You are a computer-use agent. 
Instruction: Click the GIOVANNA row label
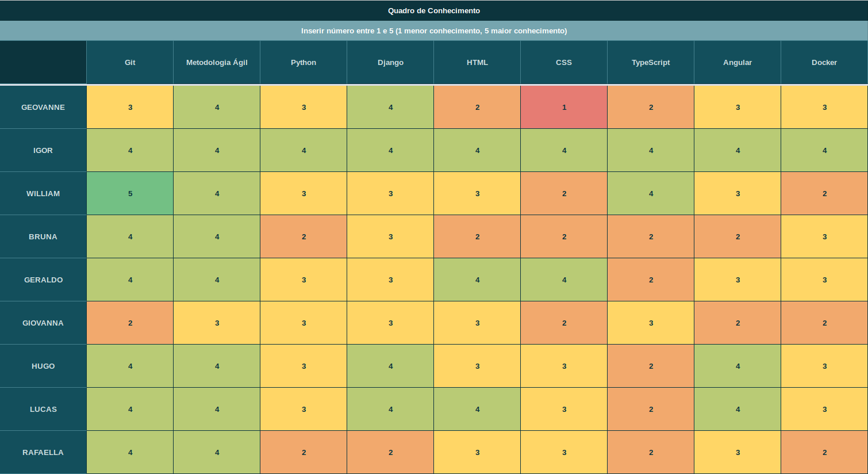coord(43,323)
